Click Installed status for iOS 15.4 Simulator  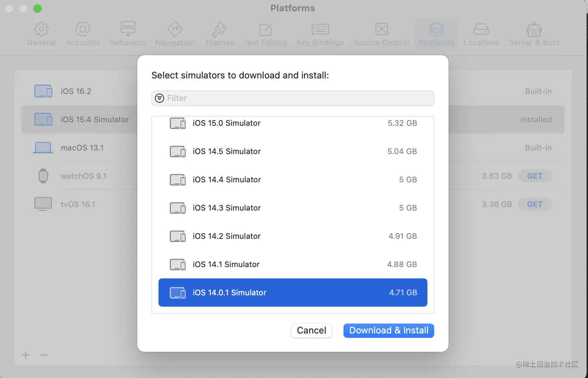click(x=536, y=120)
